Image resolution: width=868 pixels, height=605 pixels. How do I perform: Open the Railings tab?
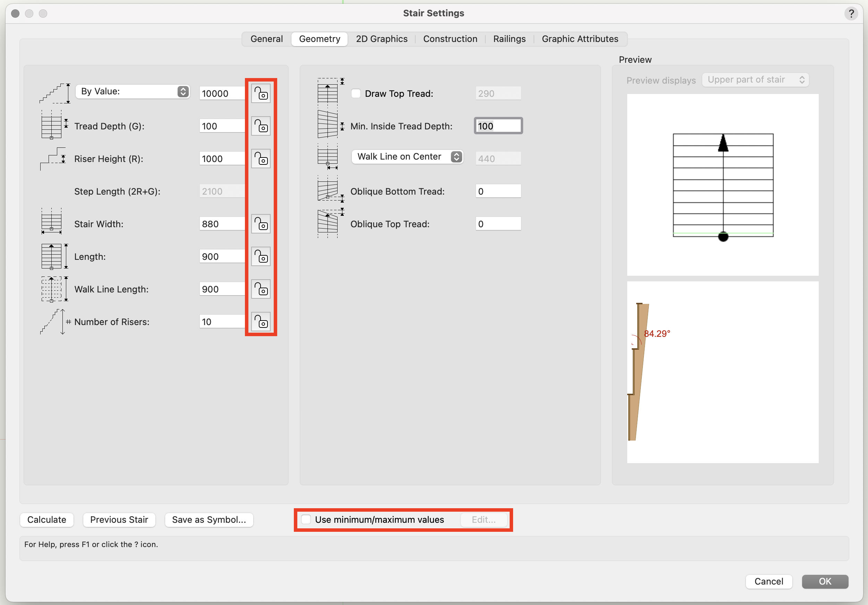click(x=509, y=39)
